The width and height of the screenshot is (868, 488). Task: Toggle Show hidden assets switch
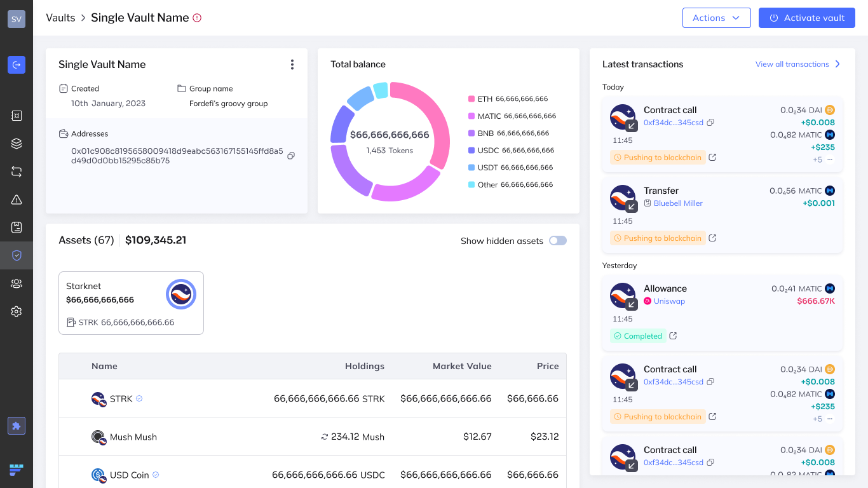[558, 241]
